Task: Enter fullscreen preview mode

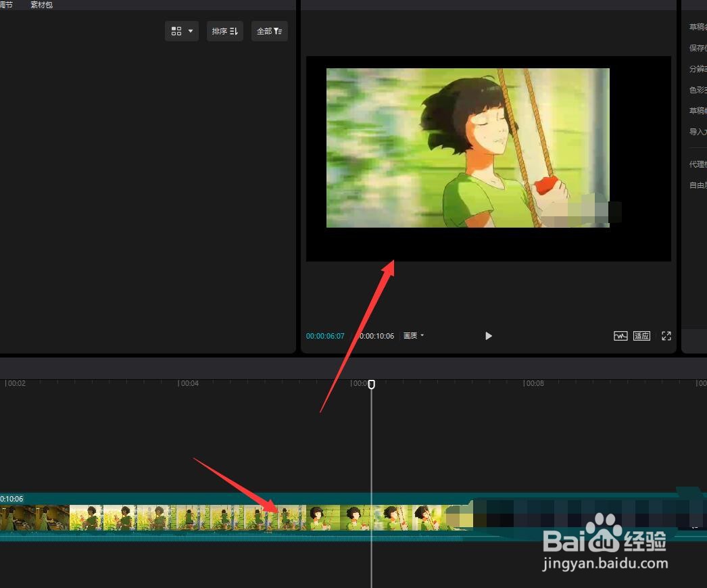Action: click(666, 336)
